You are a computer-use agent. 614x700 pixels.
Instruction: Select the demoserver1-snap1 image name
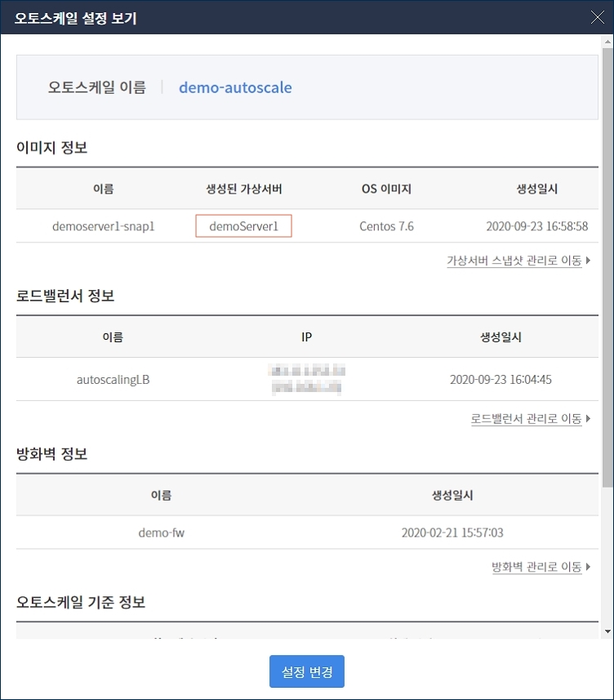[x=103, y=226]
